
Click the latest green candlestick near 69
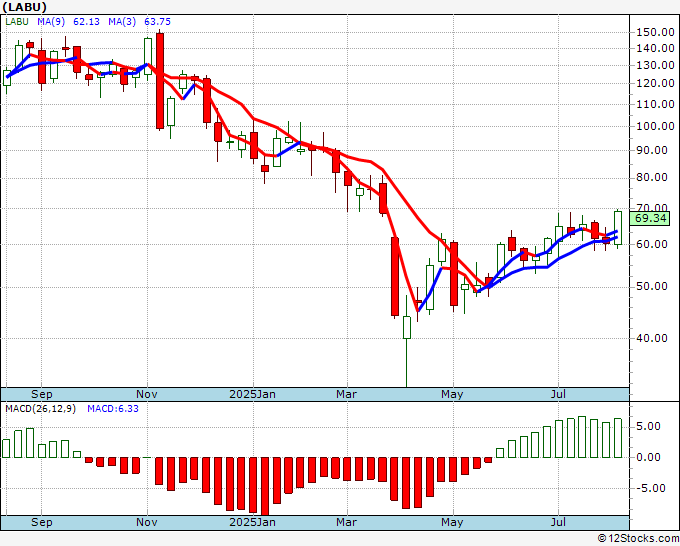[618, 228]
